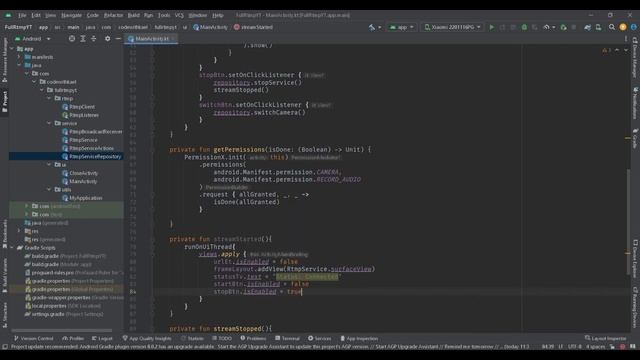Collapse the service package node
Screen dimensions: 640x360
tap(49, 123)
